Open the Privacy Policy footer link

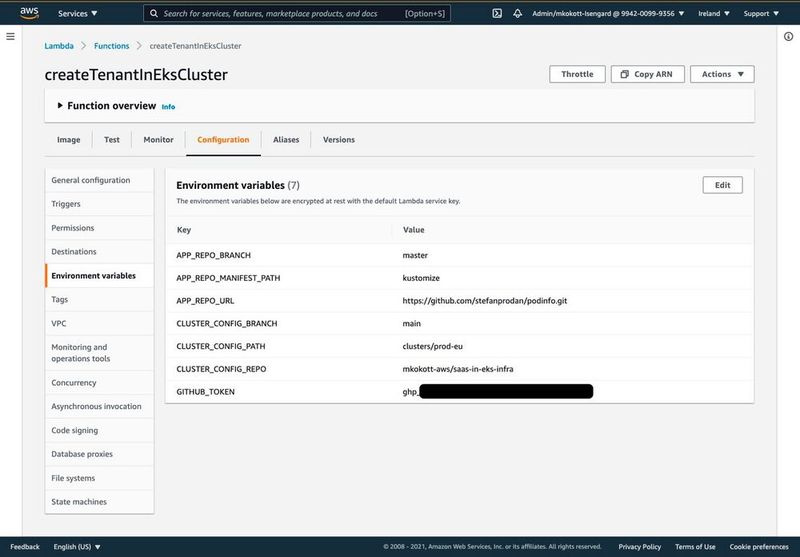639,546
